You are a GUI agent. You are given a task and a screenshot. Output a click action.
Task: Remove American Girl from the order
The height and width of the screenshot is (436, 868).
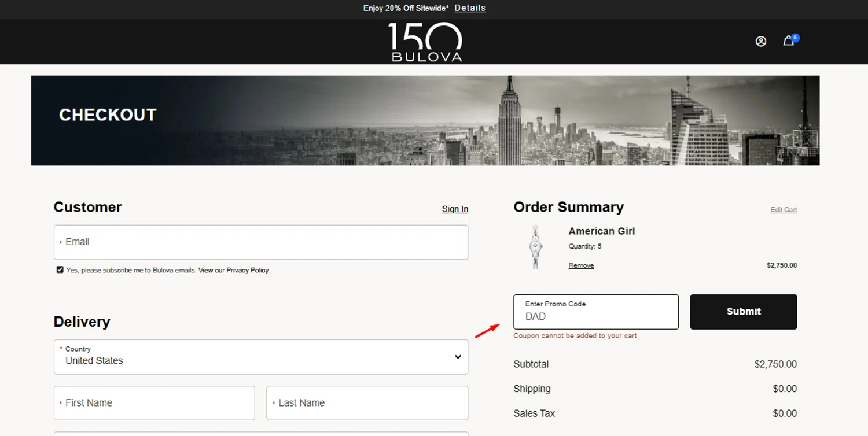click(581, 265)
